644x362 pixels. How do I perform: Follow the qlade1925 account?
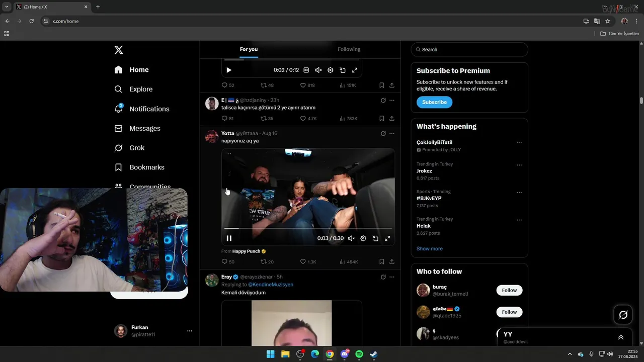click(x=509, y=312)
